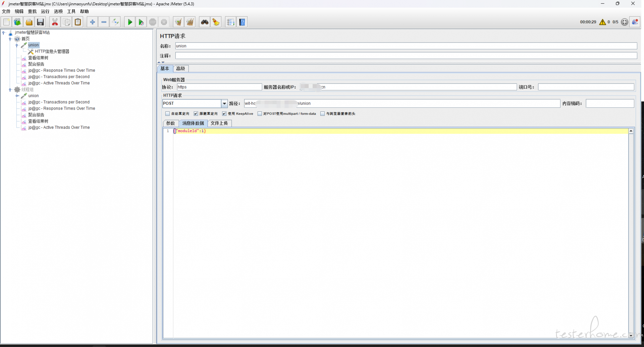Collapse the jmeter智慧获客M站 root node
This screenshot has width=644, height=347.
[4, 33]
